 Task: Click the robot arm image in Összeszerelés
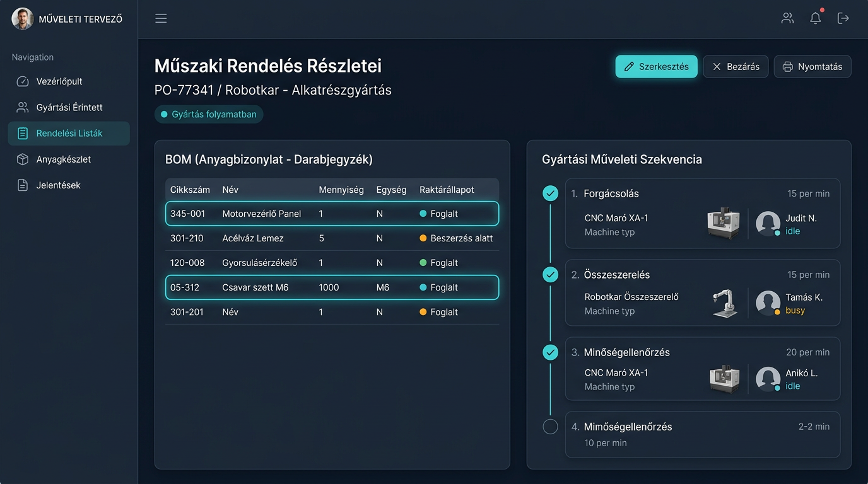[x=724, y=303]
